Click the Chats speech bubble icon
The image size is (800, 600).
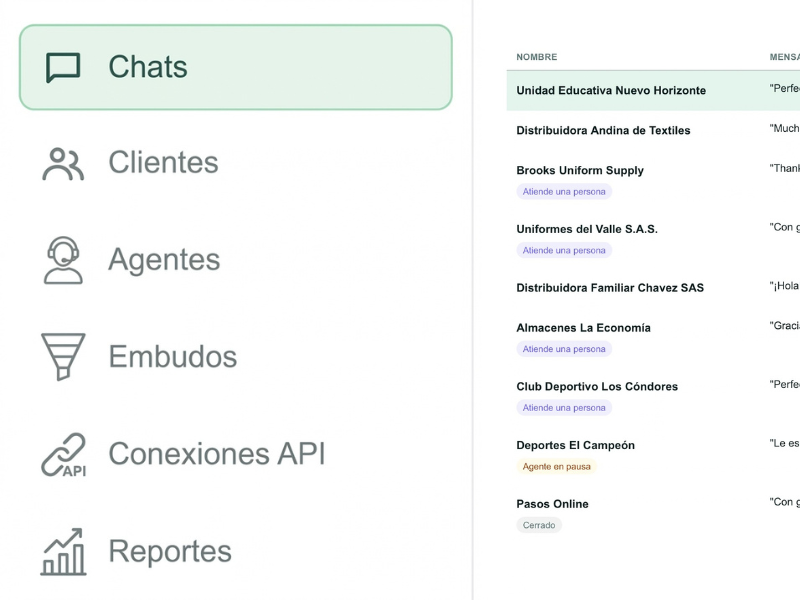[x=63, y=68]
